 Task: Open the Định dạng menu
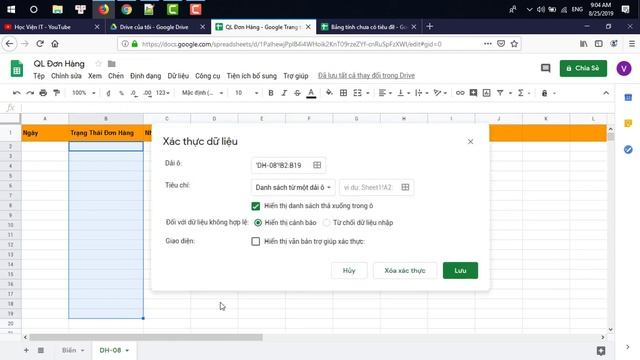coord(145,76)
